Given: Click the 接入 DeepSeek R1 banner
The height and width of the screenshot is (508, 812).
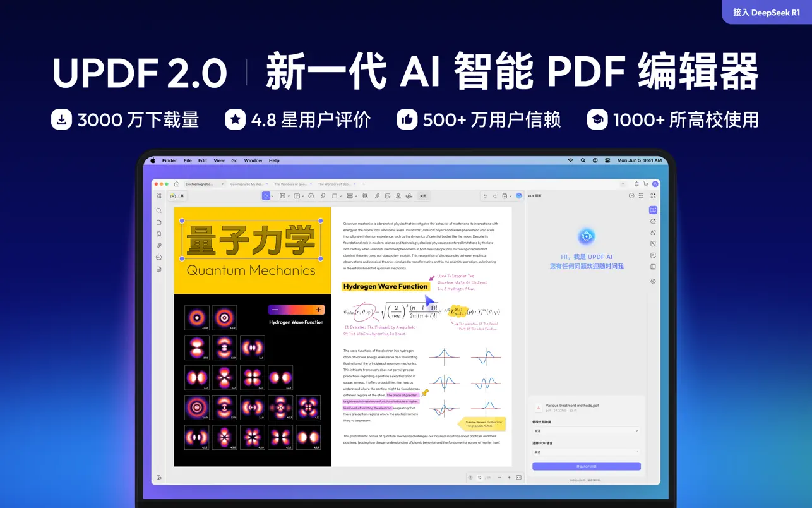Looking at the screenshot, I should pos(766,11).
